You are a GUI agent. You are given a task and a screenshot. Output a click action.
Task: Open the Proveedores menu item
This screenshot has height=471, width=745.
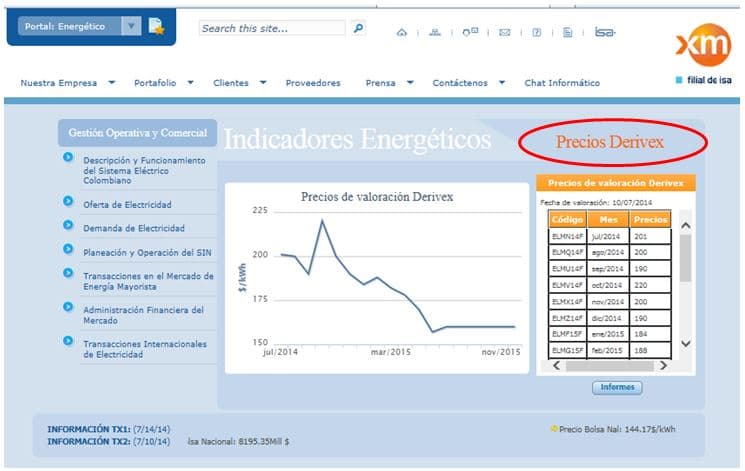pyautogui.click(x=312, y=83)
